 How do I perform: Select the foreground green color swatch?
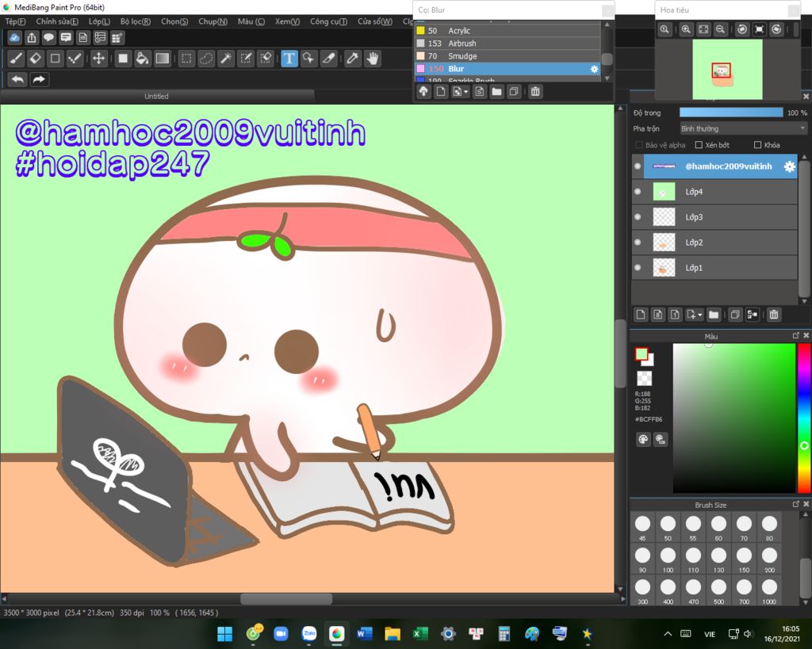coord(642,354)
